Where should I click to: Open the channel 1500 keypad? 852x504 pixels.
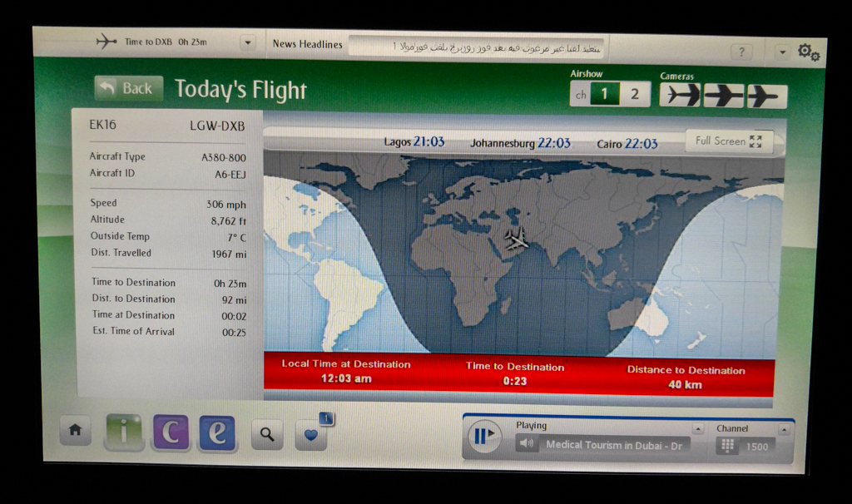pyautogui.click(x=728, y=447)
